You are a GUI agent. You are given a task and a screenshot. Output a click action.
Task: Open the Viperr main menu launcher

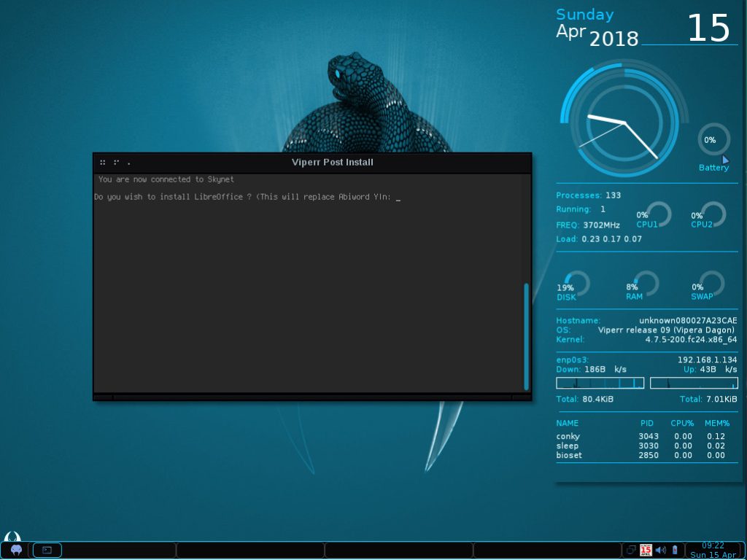tap(15, 550)
